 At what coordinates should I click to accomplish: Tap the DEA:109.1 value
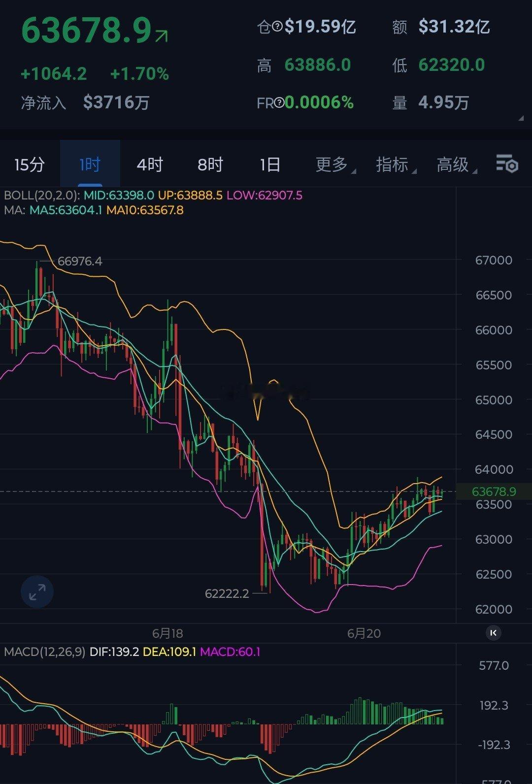169,652
